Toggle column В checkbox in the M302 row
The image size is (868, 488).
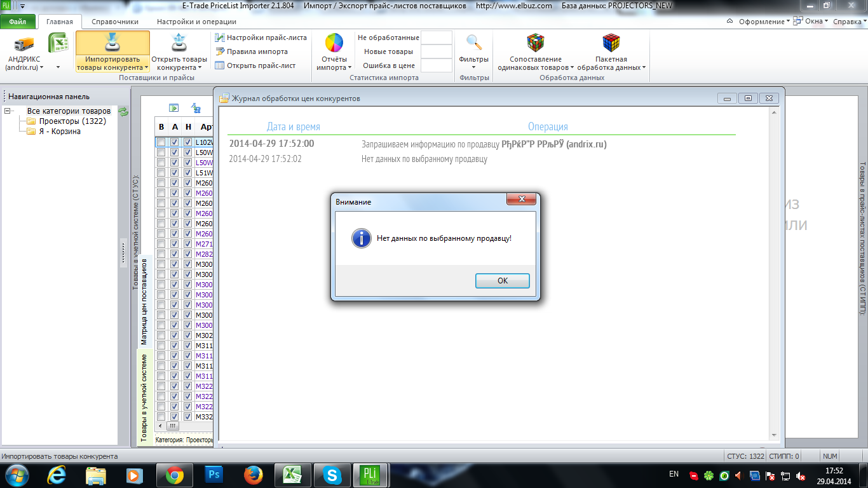pos(161,335)
